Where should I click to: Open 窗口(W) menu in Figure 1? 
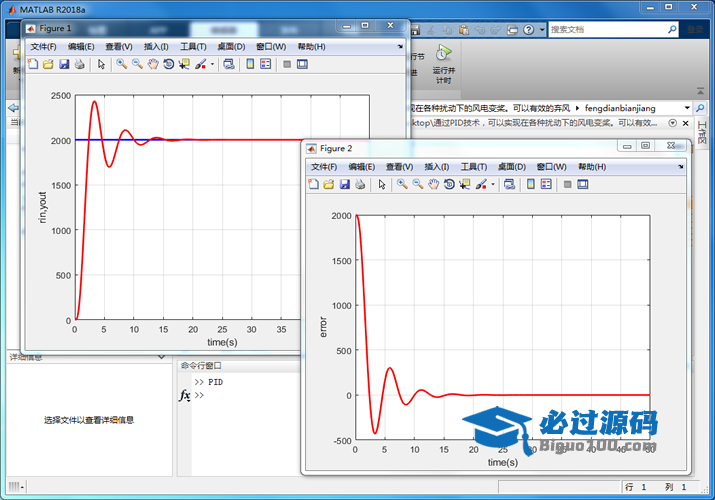click(x=271, y=46)
